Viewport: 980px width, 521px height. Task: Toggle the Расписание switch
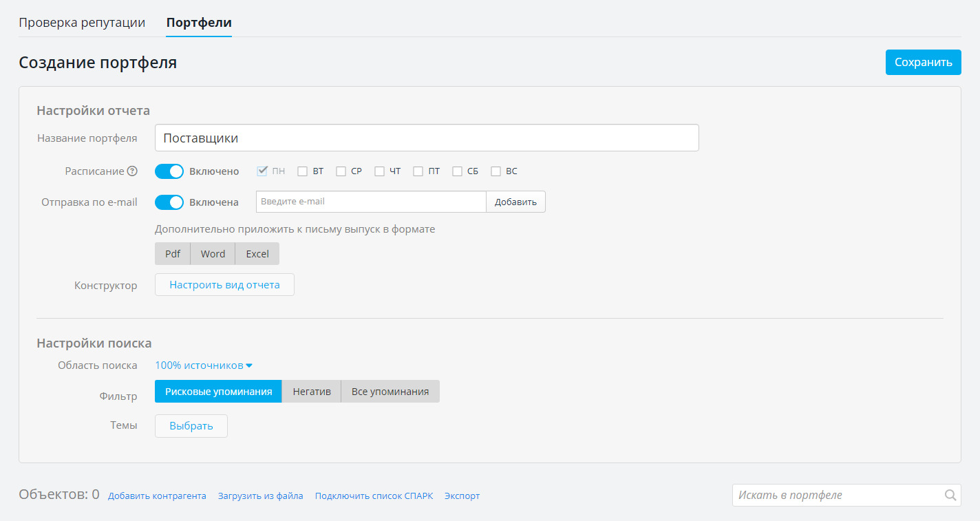(169, 171)
